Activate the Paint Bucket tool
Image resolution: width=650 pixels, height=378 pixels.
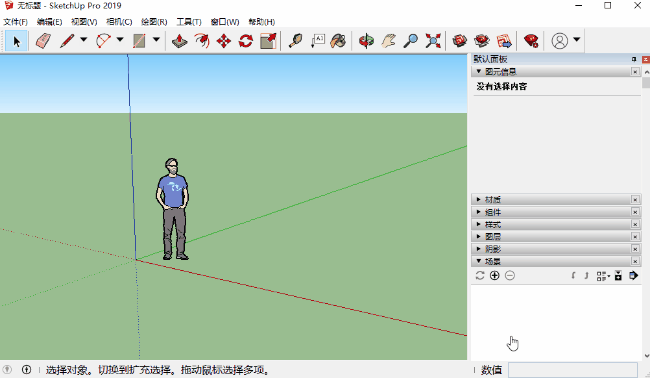coord(338,41)
